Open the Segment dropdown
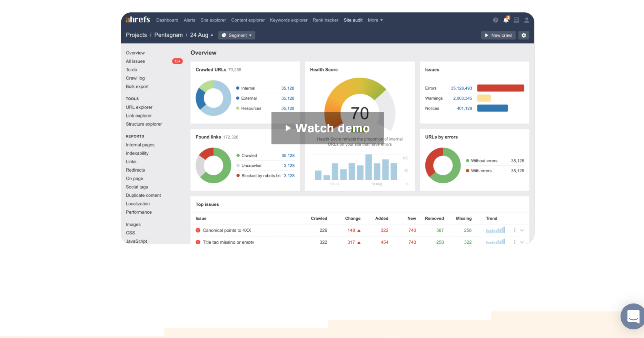Viewport: 644px width, 338px height. [x=237, y=35]
